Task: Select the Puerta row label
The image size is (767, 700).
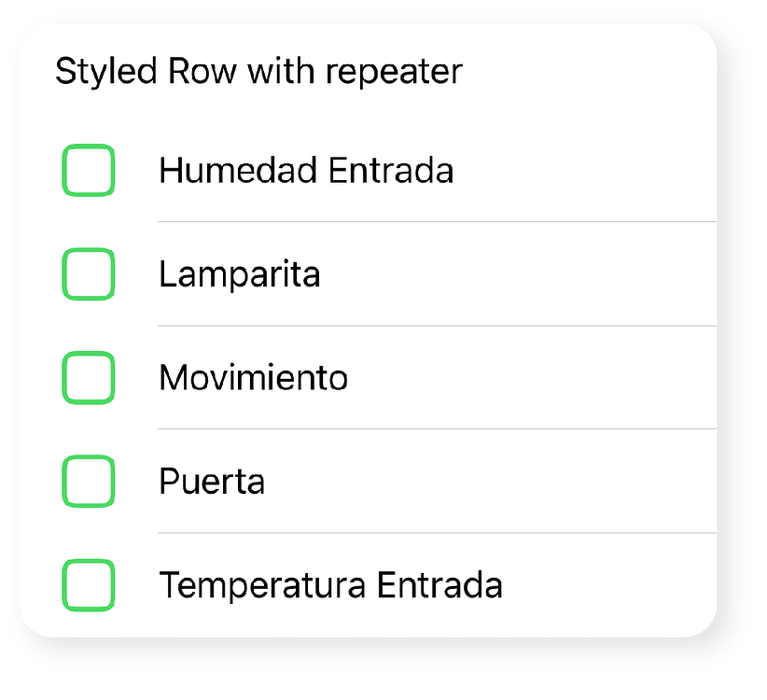Action: [x=212, y=482]
